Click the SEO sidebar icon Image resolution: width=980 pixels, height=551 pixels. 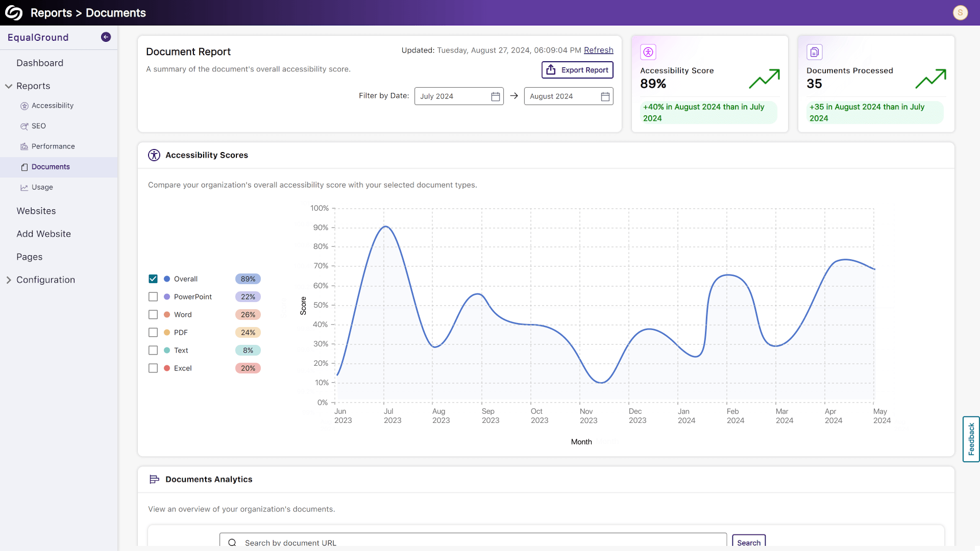[24, 127]
